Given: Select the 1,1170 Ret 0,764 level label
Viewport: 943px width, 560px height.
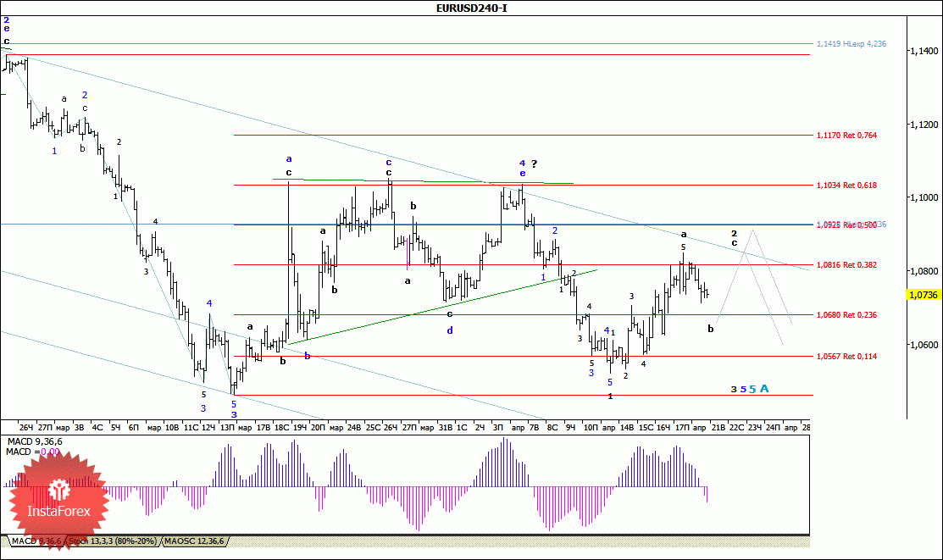Looking at the screenshot, I should click(846, 136).
